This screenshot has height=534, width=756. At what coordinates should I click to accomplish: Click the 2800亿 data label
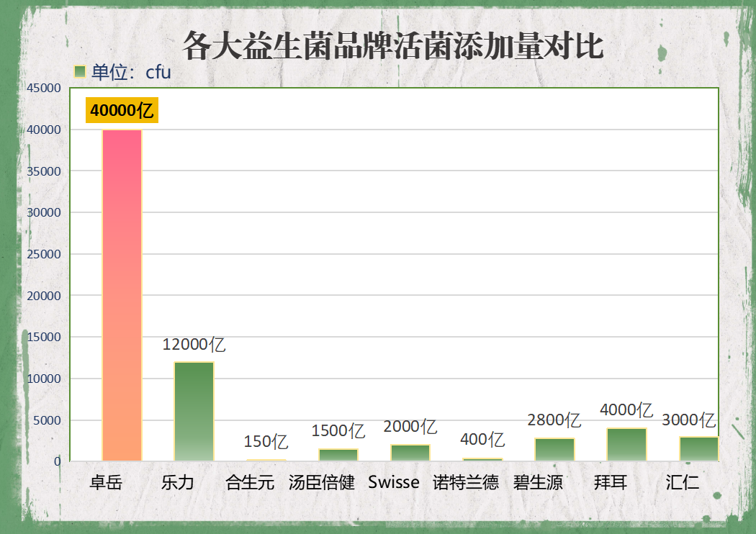(554, 420)
